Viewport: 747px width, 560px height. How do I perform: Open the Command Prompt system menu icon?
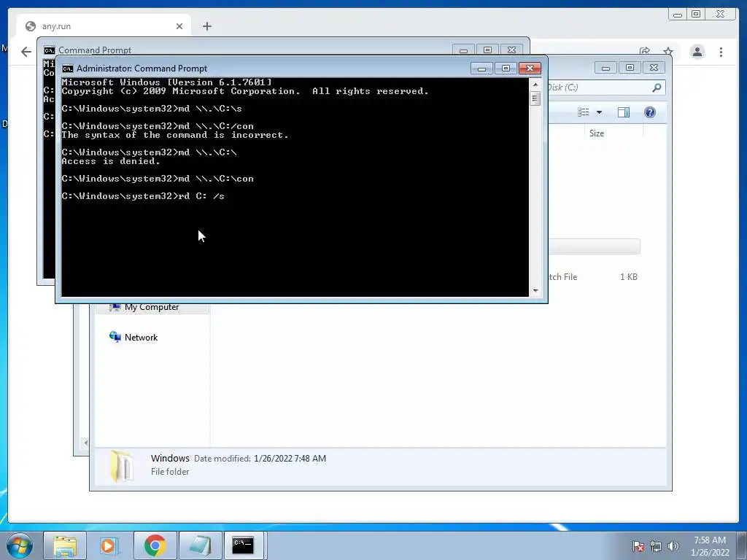pos(68,69)
